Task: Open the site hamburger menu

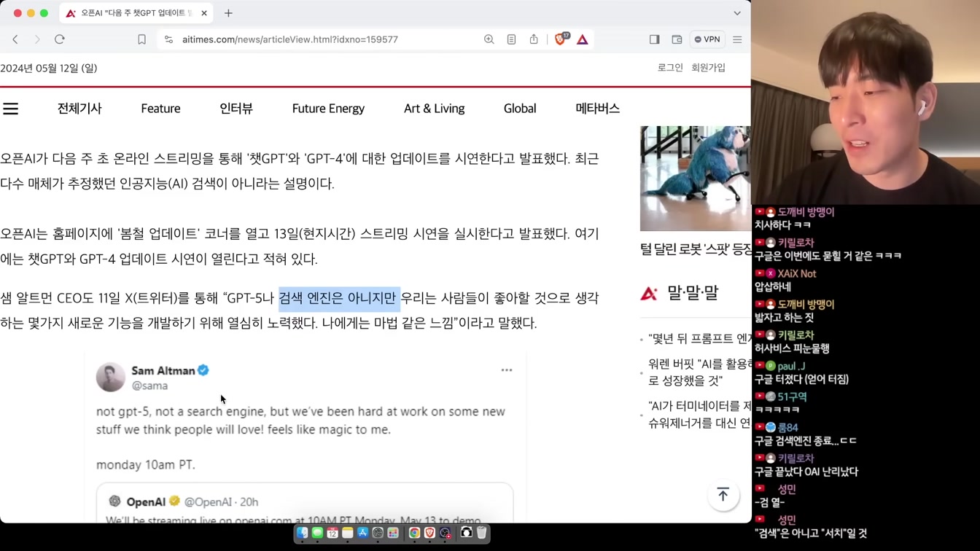Action: [10, 109]
